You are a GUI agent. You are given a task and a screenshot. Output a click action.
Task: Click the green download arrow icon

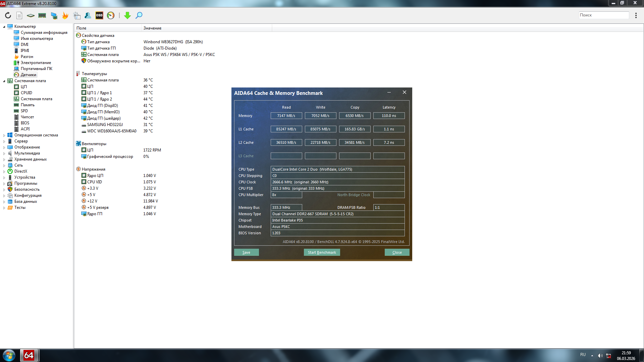coord(127,15)
